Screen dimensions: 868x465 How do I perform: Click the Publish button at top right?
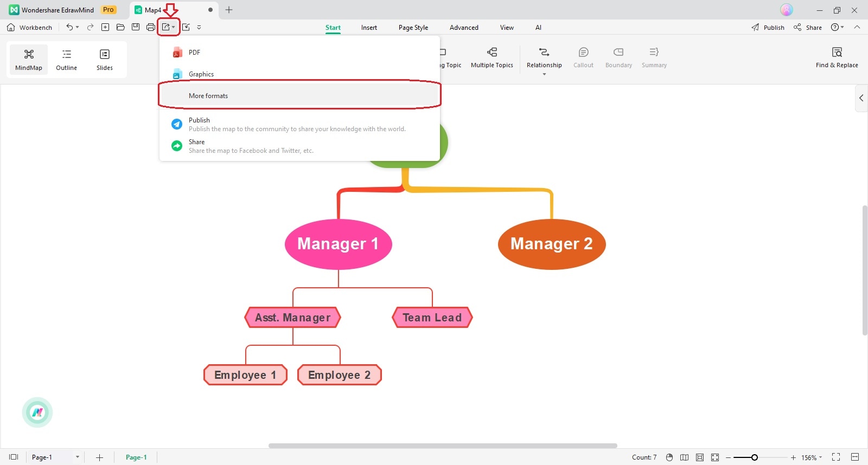tap(768, 27)
